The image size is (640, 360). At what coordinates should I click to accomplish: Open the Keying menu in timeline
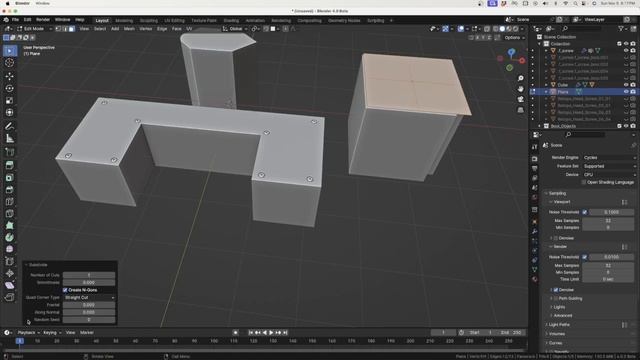tap(52, 333)
